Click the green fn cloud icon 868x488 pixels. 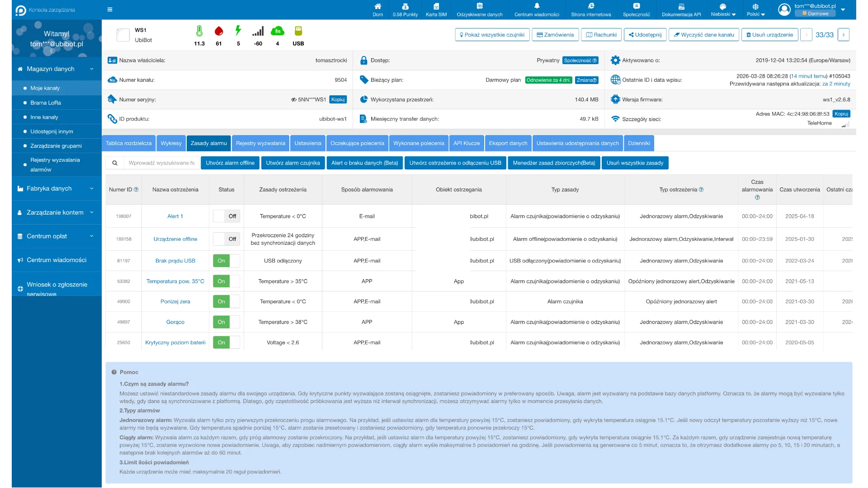(x=277, y=31)
